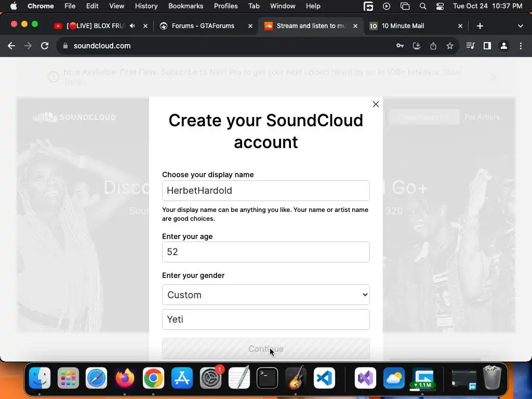Viewport: 532px width, 399px height.
Task: Open Control Center in the menu bar
Action: tap(440, 6)
